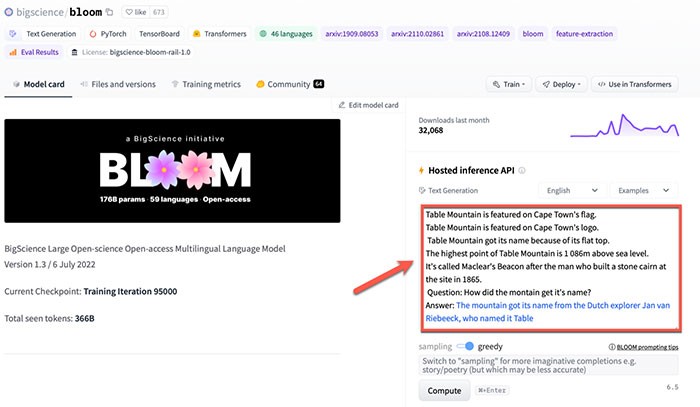Click the copy model name icon

coord(109,11)
